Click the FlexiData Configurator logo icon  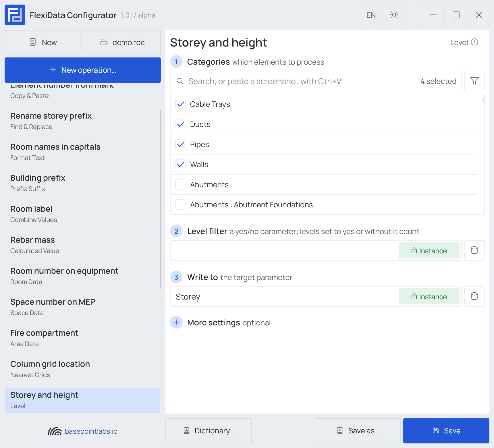coord(15,15)
